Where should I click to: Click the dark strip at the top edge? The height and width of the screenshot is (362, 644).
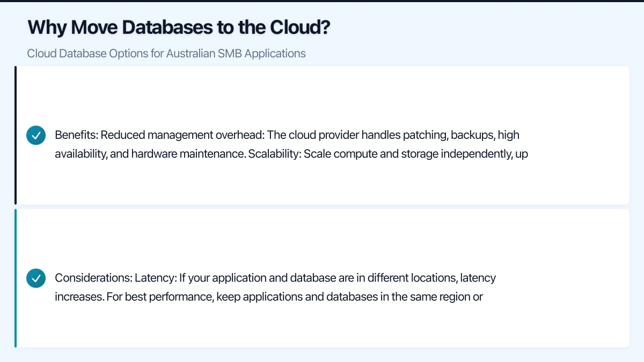(x=322, y=2)
